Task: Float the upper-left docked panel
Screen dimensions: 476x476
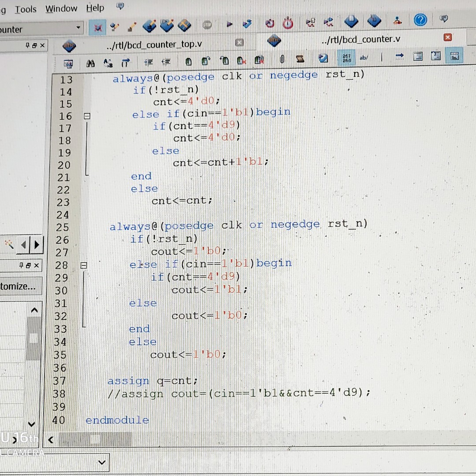Action: coord(35,45)
